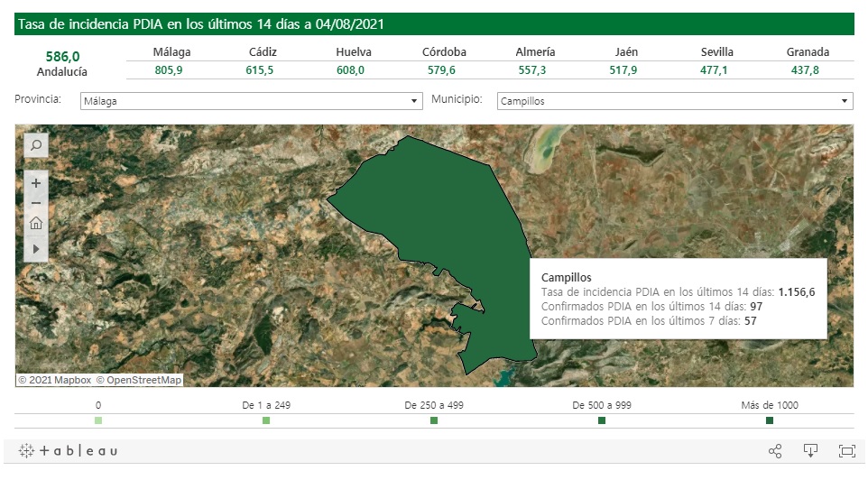The image size is (868, 480).
Task: Click the tooltip 7 días confirmed count 57
Action: tap(750, 321)
